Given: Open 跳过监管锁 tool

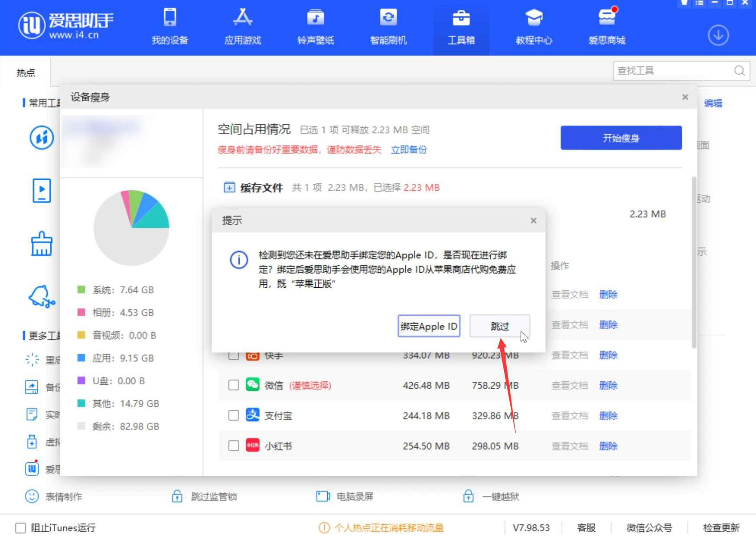Looking at the screenshot, I should (204, 497).
